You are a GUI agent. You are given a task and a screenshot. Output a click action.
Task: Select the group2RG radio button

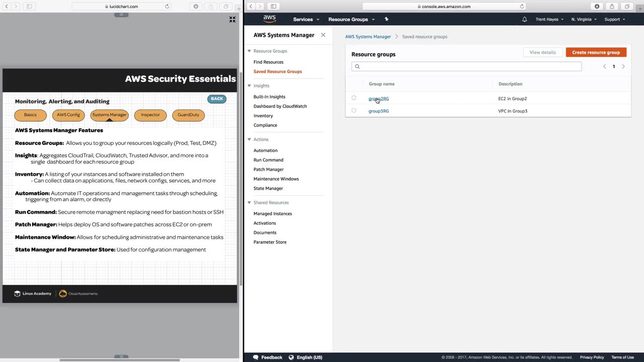point(354,98)
